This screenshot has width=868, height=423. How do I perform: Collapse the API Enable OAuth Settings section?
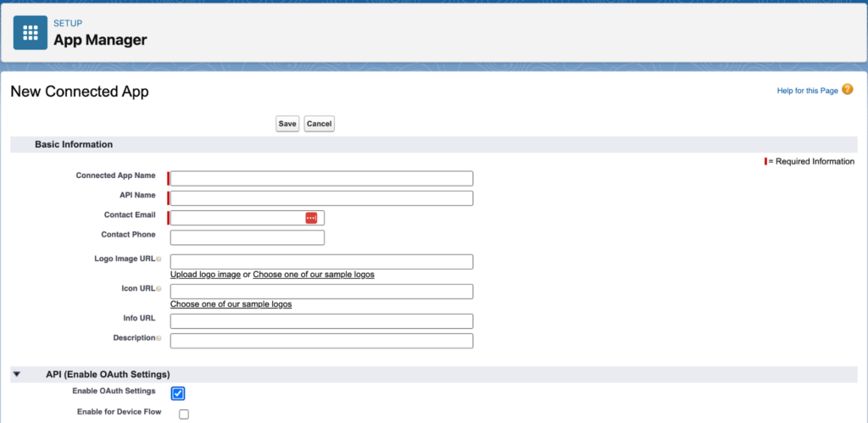17,374
